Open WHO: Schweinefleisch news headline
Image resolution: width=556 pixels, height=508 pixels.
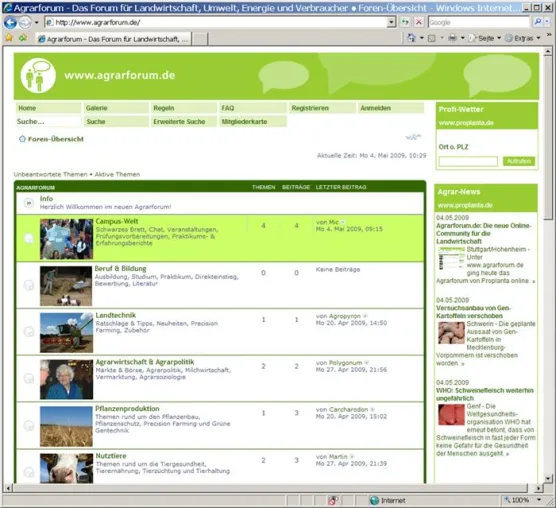pos(485,394)
